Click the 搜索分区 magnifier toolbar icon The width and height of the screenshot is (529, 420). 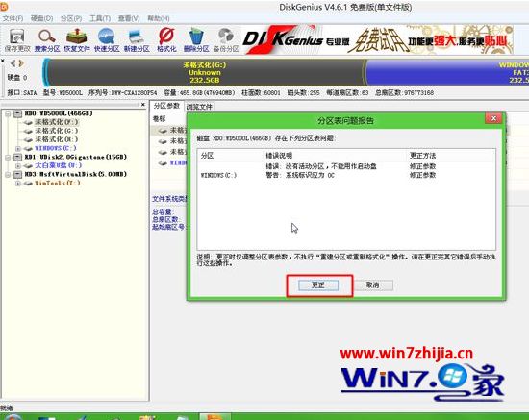(47, 40)
